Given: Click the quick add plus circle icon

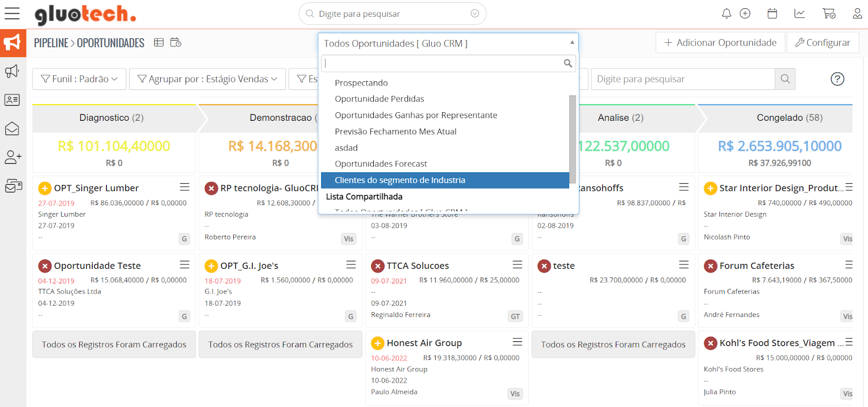Looking at the screenshot, I should tap(745, 14).
